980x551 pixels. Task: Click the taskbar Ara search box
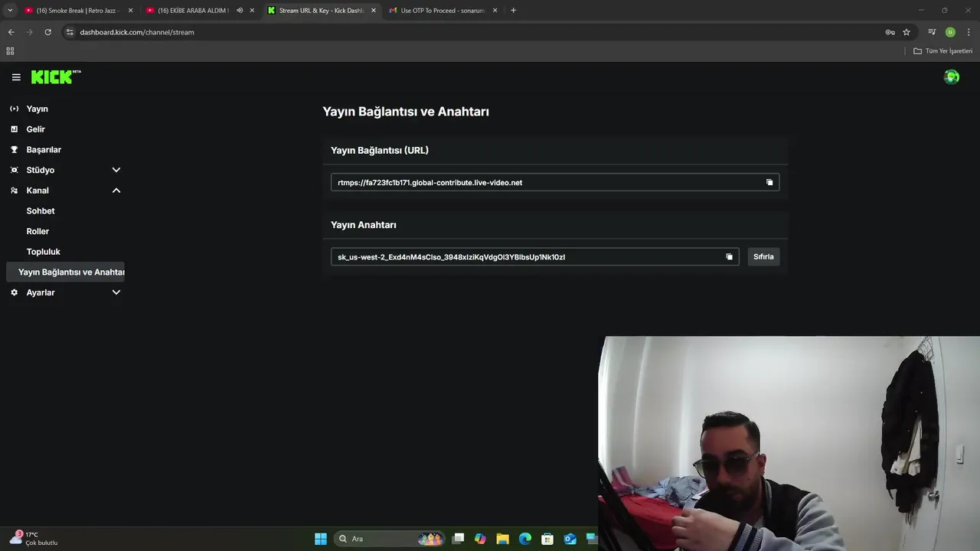[390, 539]
